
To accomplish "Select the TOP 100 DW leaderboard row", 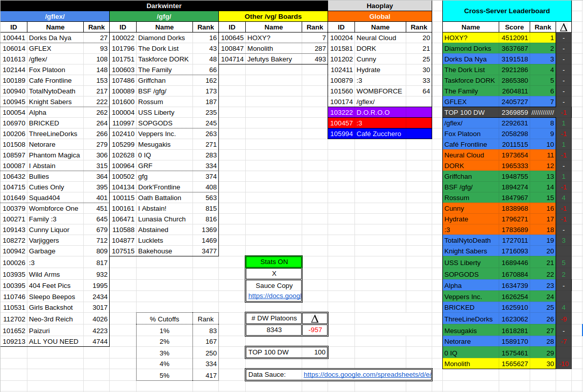I will (499, 112).
